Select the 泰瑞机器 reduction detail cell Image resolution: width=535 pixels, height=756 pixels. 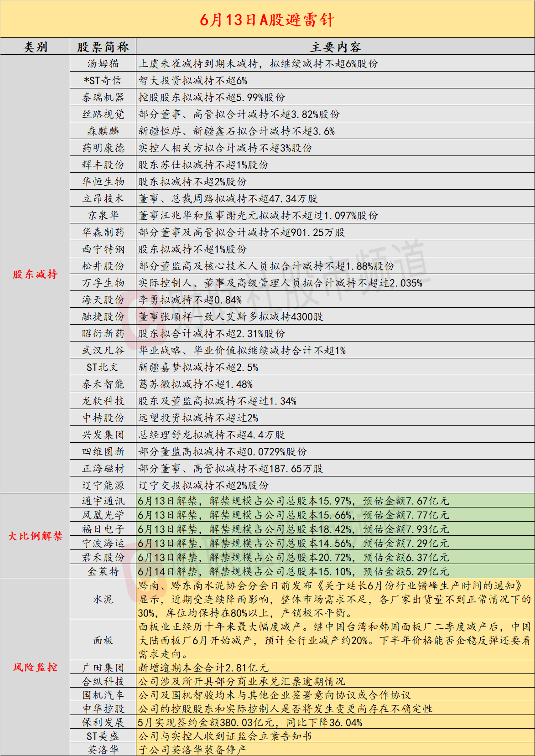click(x=335, y=97)
